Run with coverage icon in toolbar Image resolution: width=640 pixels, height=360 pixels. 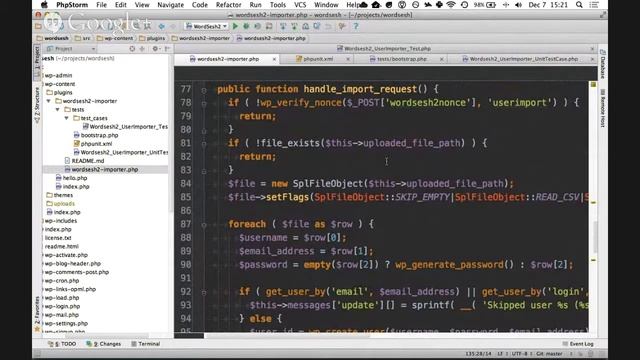(258, 26)
